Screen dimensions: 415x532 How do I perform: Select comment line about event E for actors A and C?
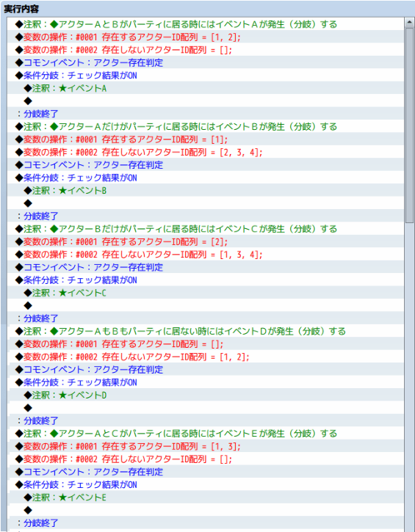pos(206,434)
